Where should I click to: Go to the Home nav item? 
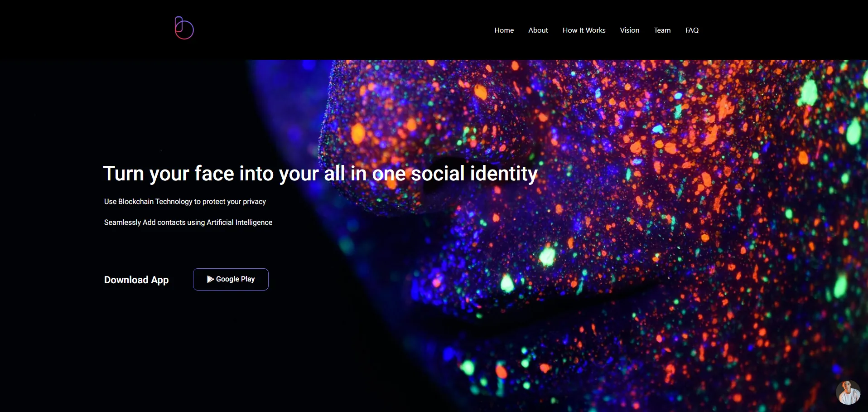504,30
